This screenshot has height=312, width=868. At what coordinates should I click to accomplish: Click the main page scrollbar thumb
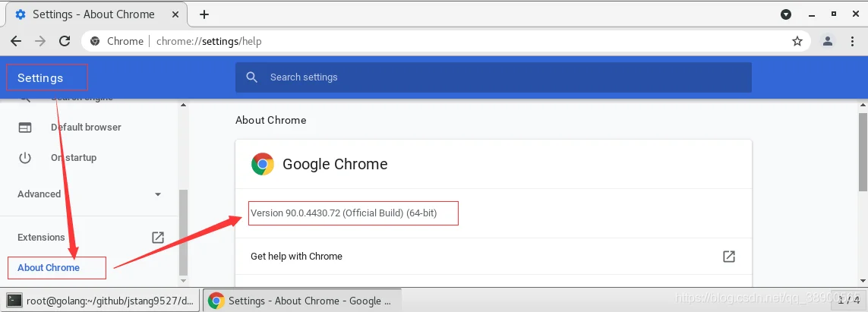[x=863, y=152]
